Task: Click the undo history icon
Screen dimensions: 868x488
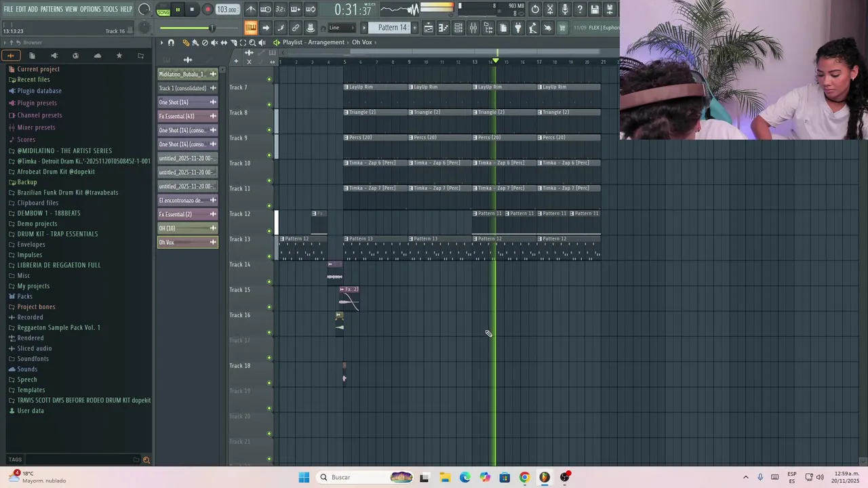Action: [535, 9]
